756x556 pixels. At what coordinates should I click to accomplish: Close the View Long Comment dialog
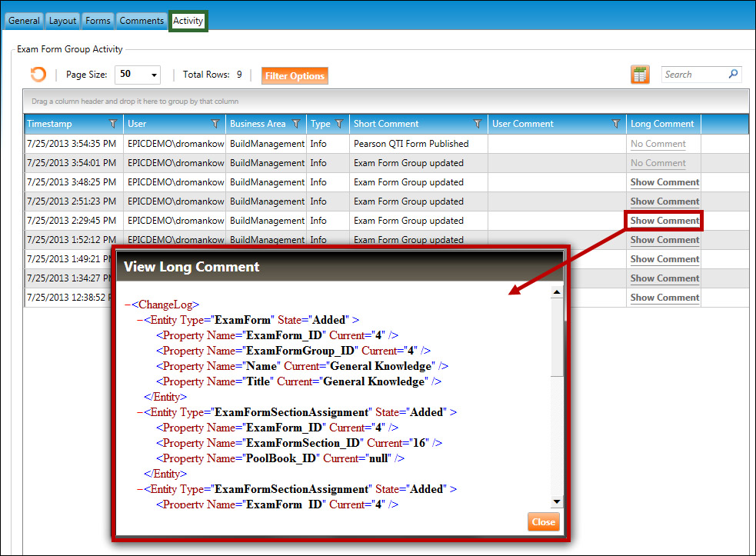543,521
